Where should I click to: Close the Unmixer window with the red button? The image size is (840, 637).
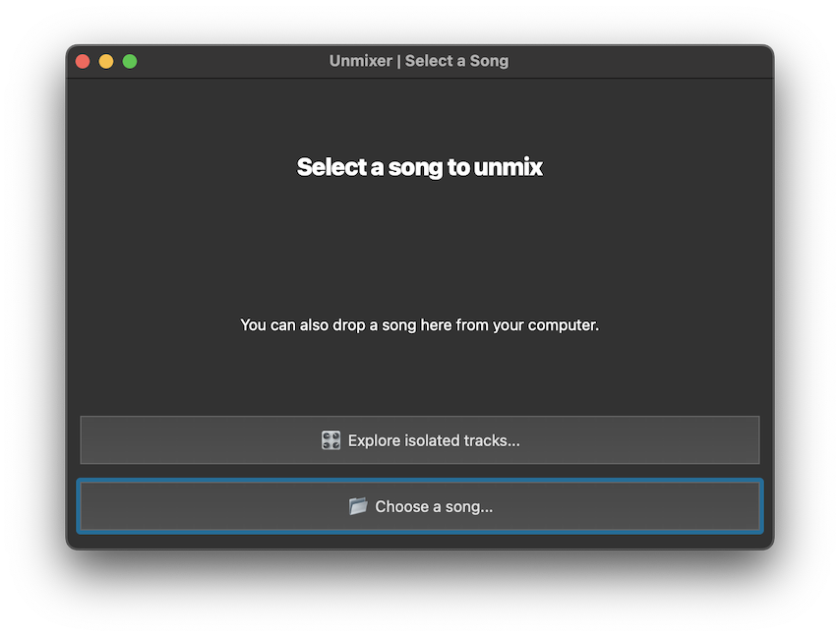[x=83, y=60]
